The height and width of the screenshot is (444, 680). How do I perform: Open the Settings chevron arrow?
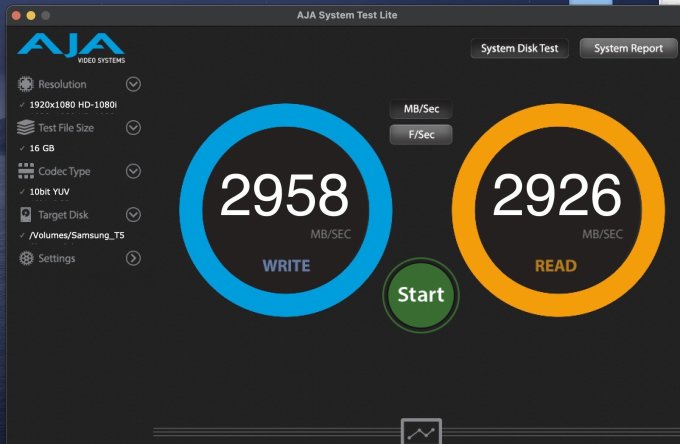pos(133,258)
